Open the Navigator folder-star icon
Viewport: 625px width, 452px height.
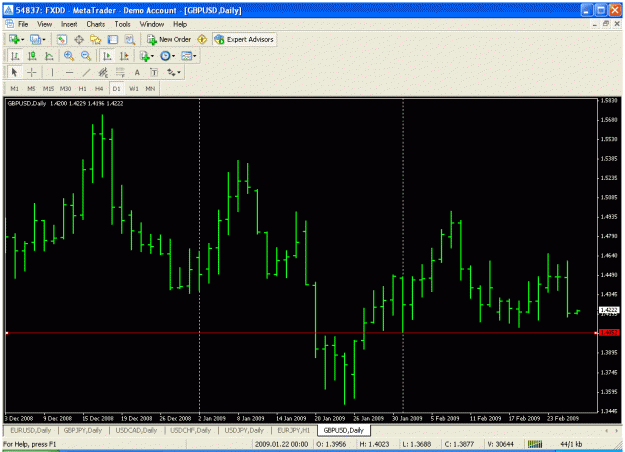[x=96, y=39]
